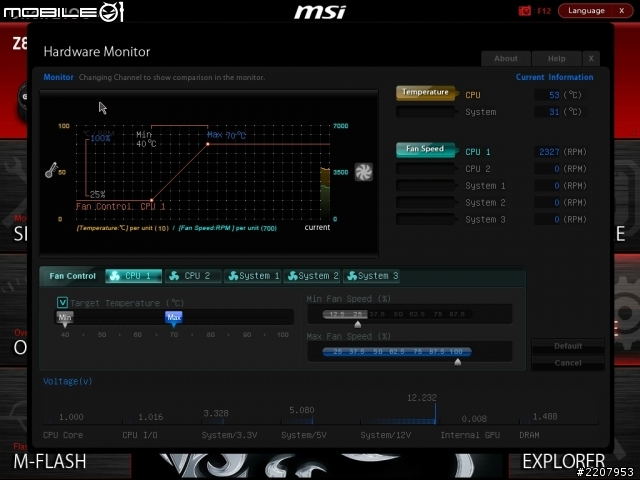Toggle the CPU 2 fan speed channel button
This screenshot has width=640, height=480.
pos(426,168)
